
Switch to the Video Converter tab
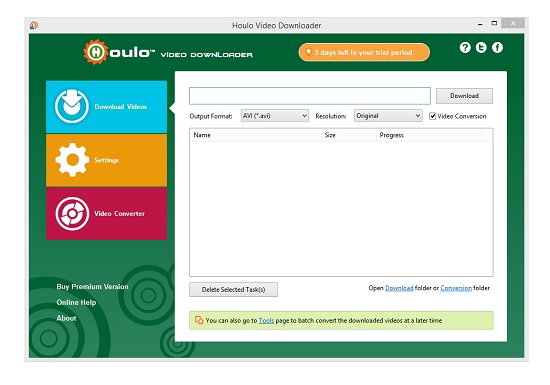point(107,214)
